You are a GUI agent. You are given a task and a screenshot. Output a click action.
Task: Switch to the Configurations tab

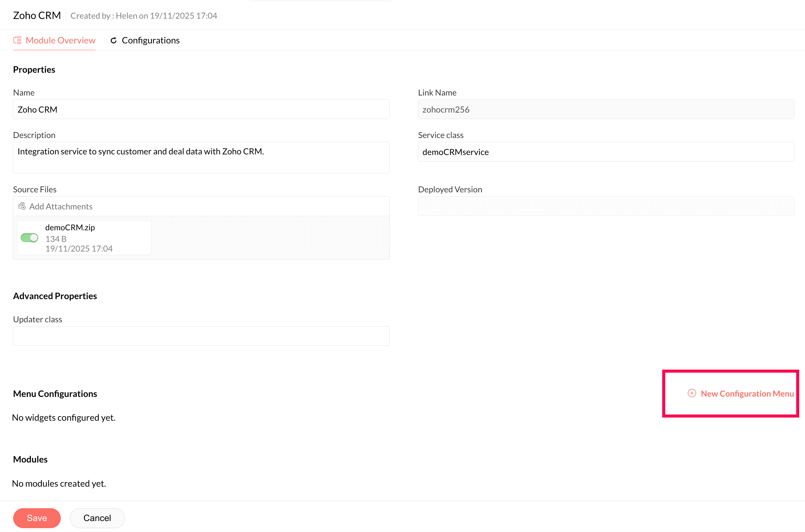click(150, 41)
